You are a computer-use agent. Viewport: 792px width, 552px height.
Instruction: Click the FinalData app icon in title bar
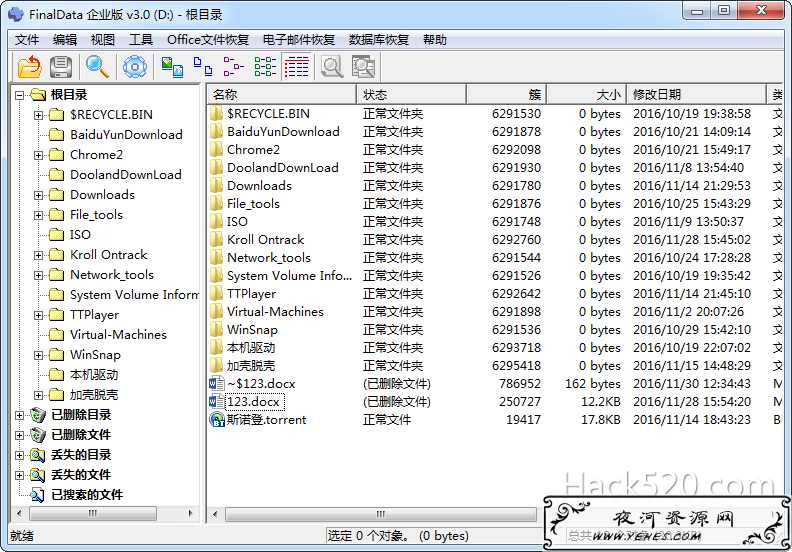pos(16,14)
